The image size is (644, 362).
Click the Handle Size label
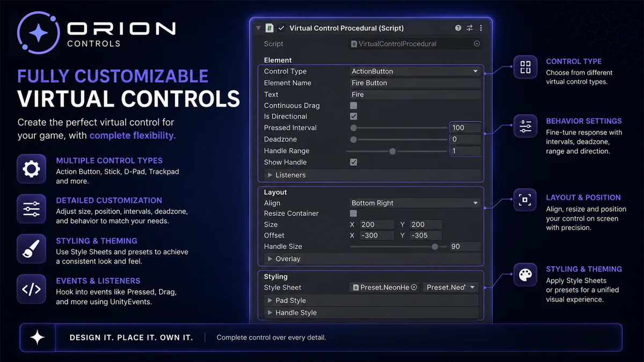tap(283, 247)
